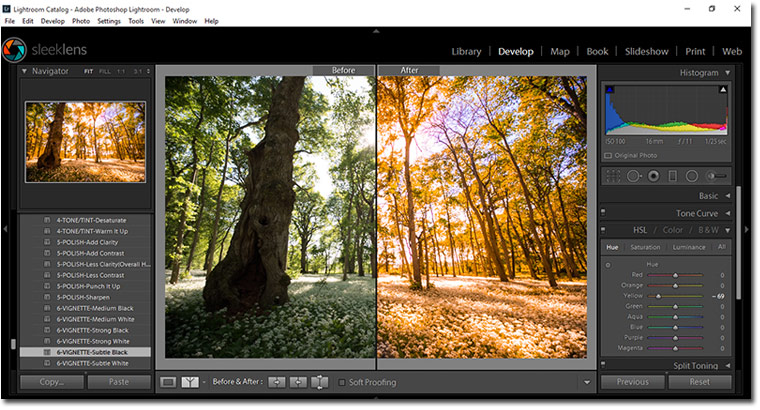Select the Graduated Filter tool
760x410 pixels.
(x=673, y=176)
